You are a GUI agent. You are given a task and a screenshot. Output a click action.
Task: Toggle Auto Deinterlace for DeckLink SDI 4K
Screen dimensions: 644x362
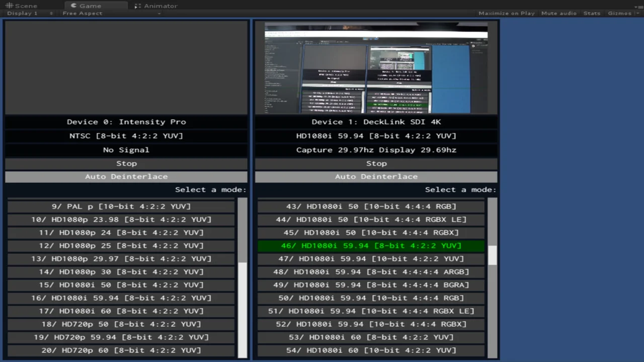(x=376, y=176)
